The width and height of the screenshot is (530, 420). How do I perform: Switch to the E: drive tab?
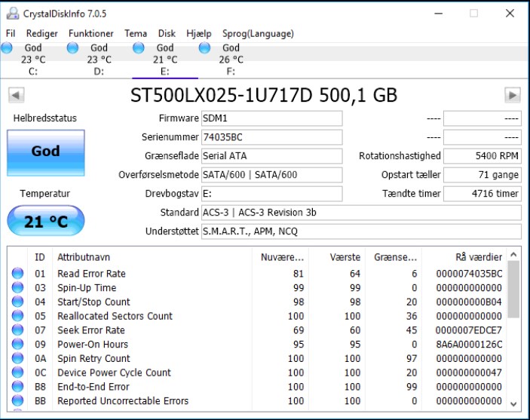(165, 60)
